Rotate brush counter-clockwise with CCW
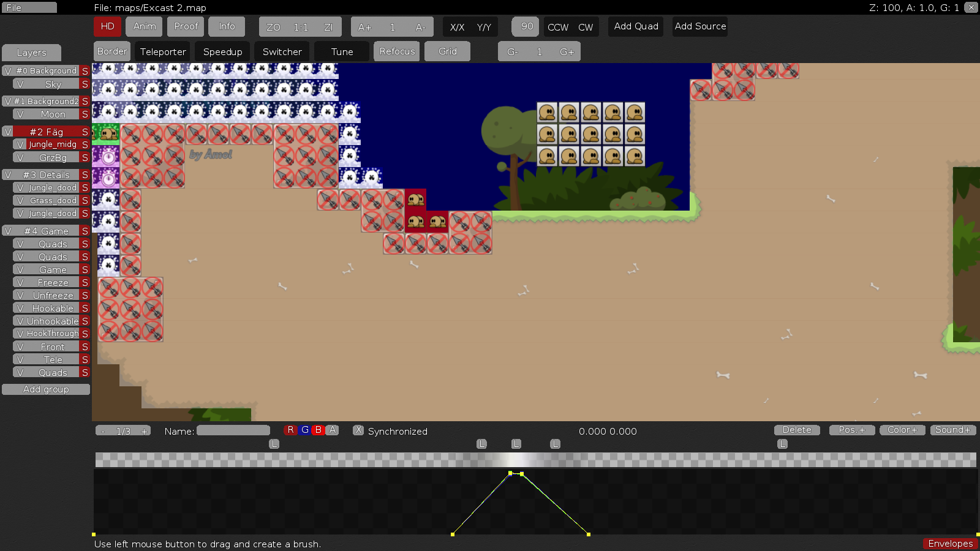 [x=557, y=27]
